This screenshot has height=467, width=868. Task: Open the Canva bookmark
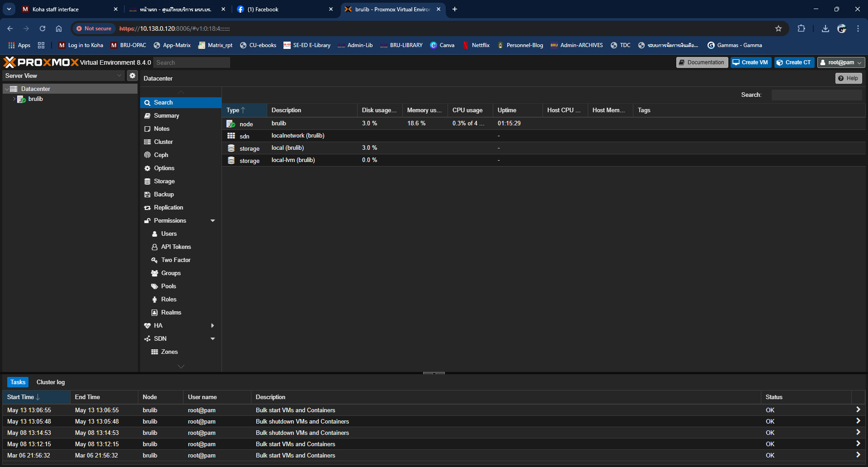tap(442, 45)
